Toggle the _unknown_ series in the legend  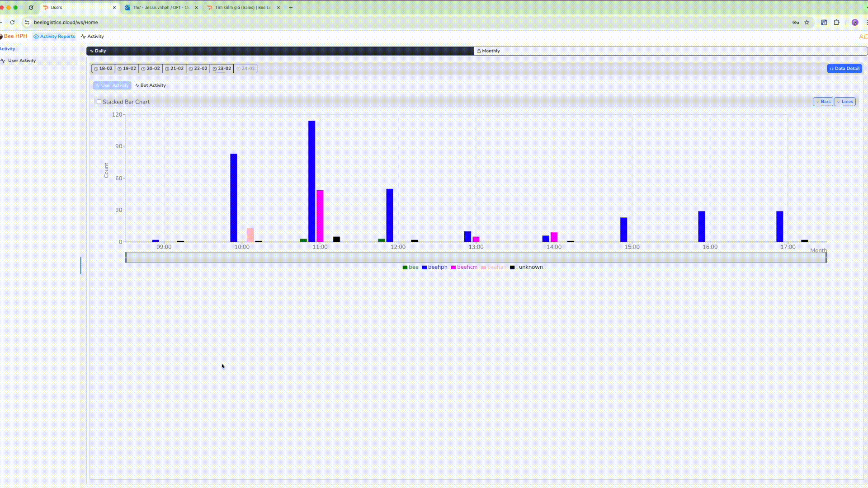(528, 267)
